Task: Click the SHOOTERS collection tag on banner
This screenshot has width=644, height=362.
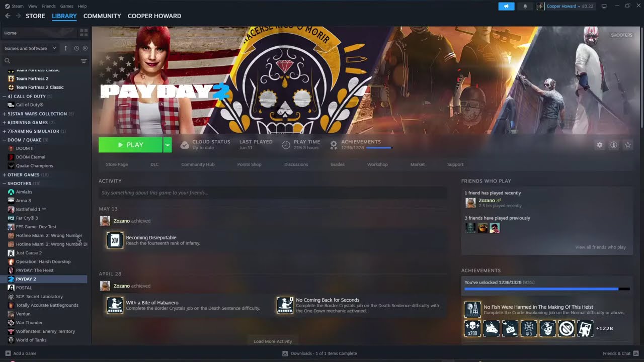Action: click(621, 35)
